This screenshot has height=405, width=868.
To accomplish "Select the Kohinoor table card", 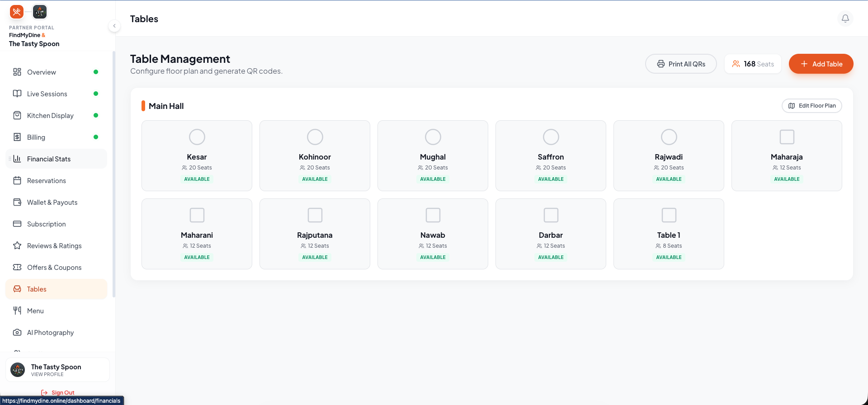I will (x=315, y=155).
